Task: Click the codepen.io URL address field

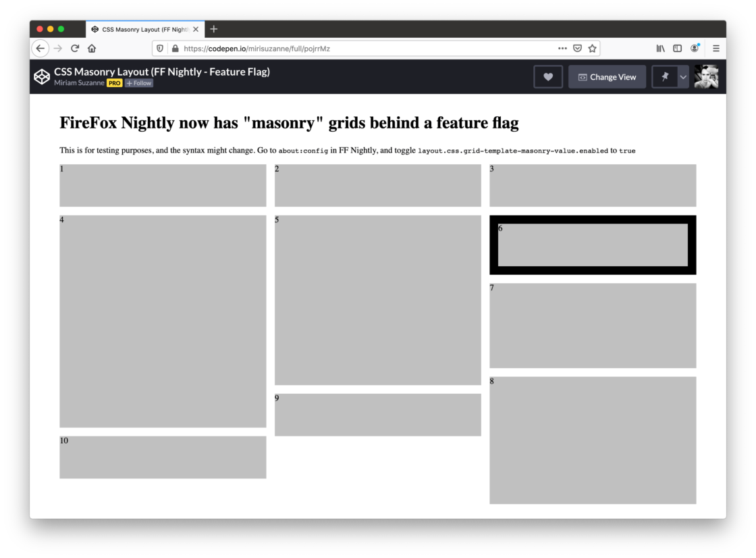Action: [364, 49]
